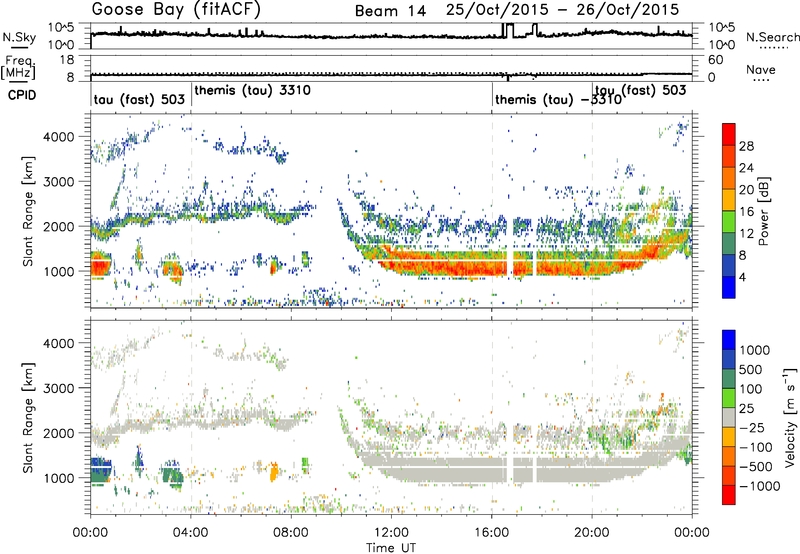Image resolution: width=800 pixels, height=554 pixels.
Task: Click the '60' tick on the Nave axis
Action: tap(716, 60)
